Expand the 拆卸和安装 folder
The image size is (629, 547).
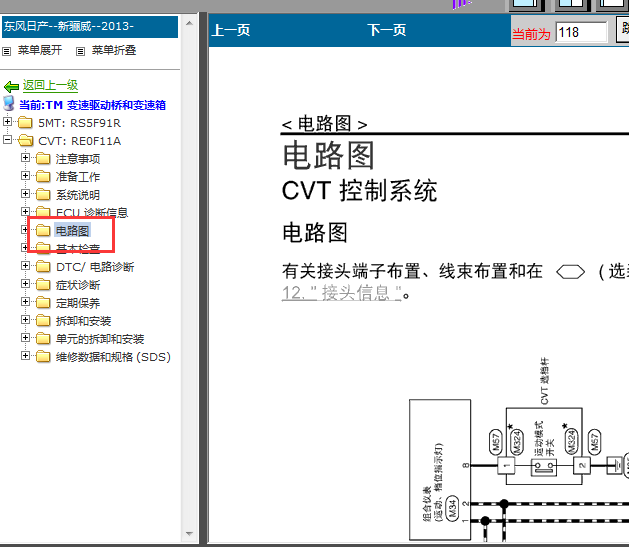[25, 320]
